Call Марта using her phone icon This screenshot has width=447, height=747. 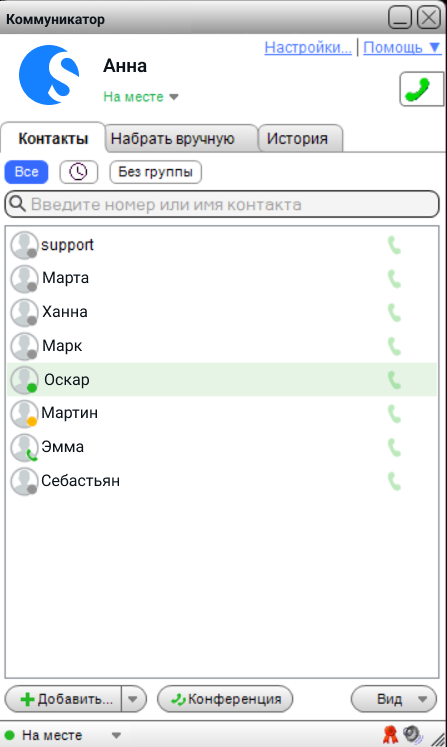coord(395,279)
